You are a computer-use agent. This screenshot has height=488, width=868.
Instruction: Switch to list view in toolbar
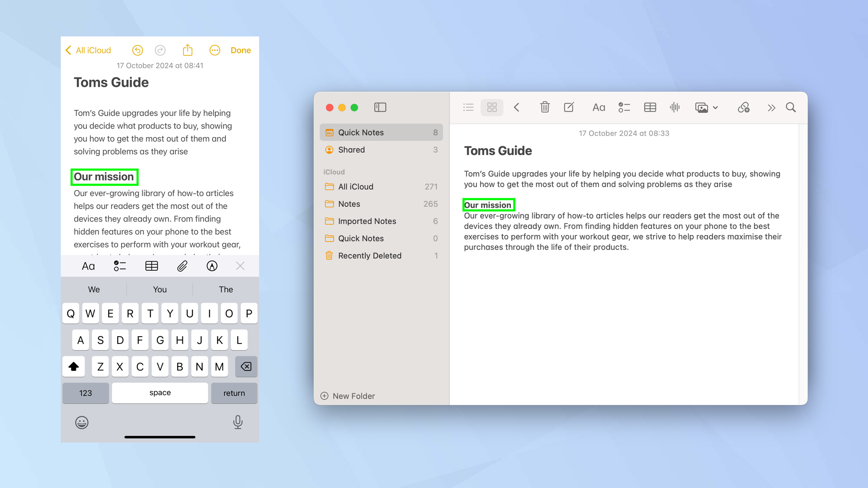click(x=468, y=107)
